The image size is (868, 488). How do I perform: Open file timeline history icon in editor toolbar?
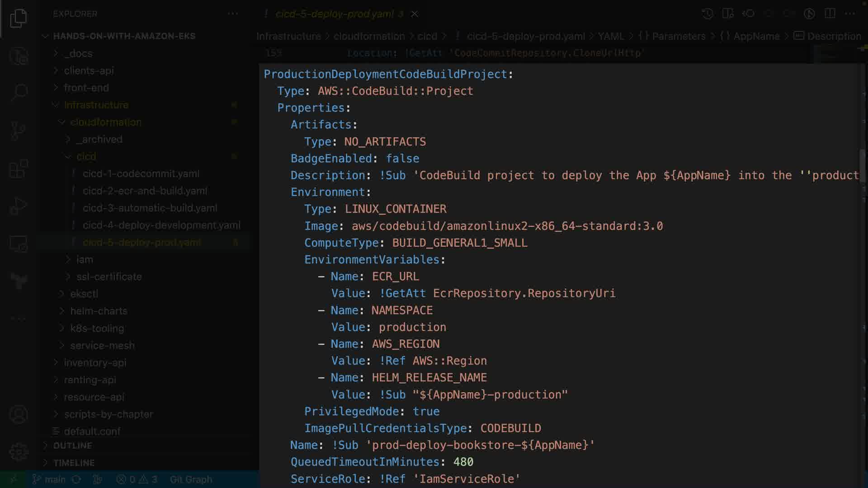(x=708, y=14)
